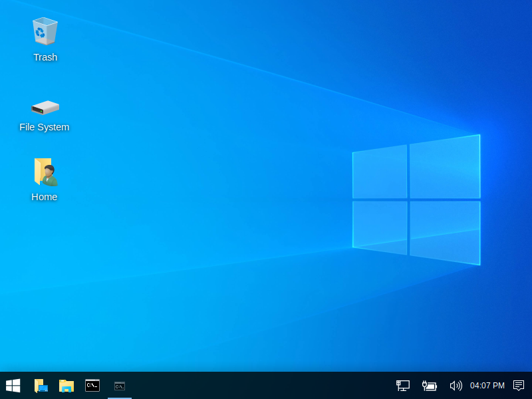Select the Trash recycle bin icon
This screenshot has height=399, width=532.
45,31
